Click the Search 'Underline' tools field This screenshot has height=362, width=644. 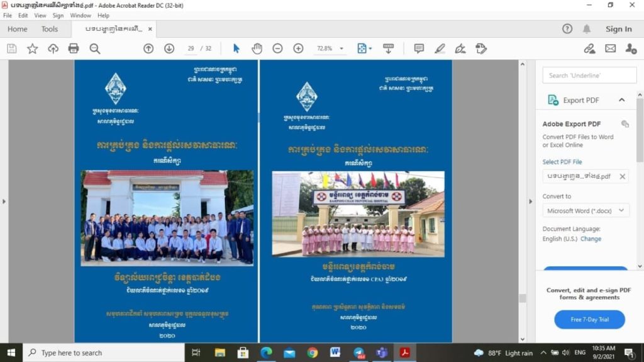(589, 76)
